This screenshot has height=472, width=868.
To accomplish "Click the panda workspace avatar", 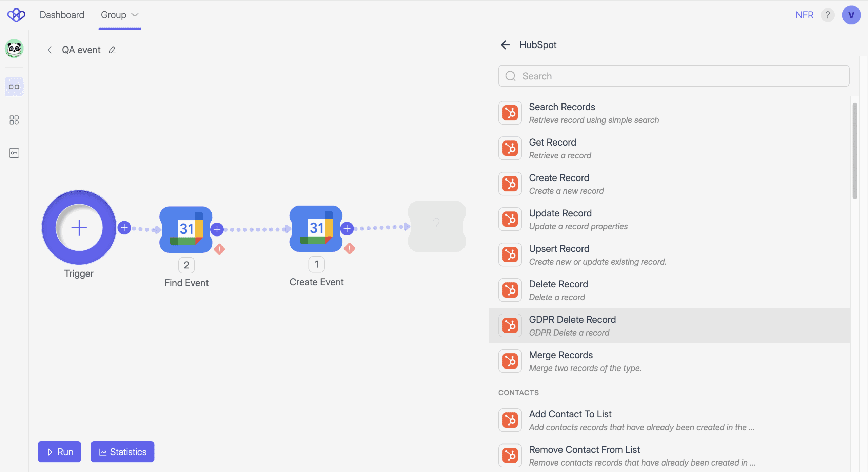I will (14, 49).
